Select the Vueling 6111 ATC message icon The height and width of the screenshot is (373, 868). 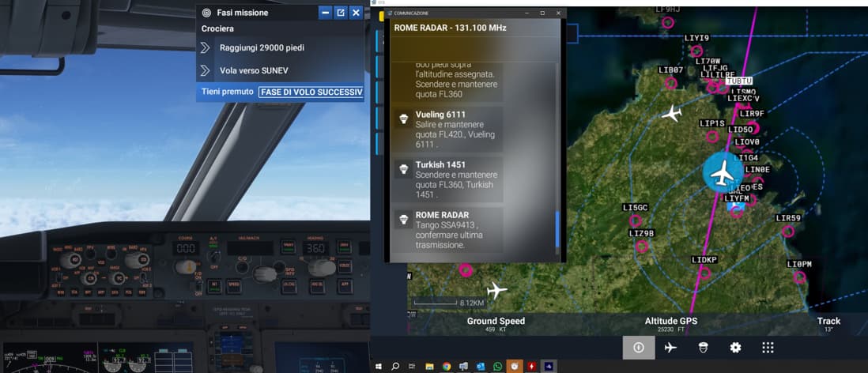coord(403,119)
